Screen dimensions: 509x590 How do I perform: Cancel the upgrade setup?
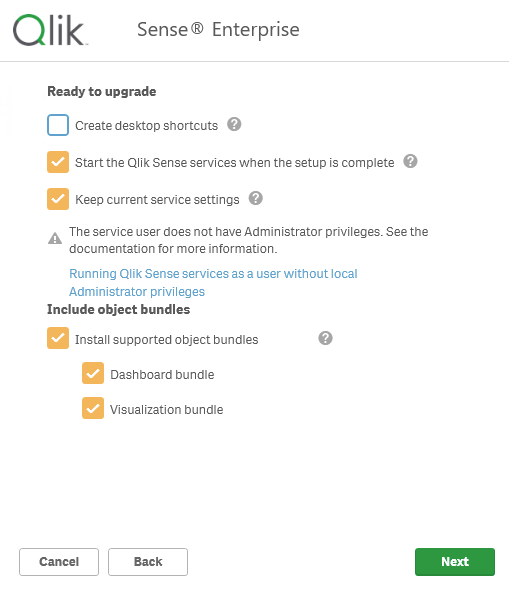[59, 562]
